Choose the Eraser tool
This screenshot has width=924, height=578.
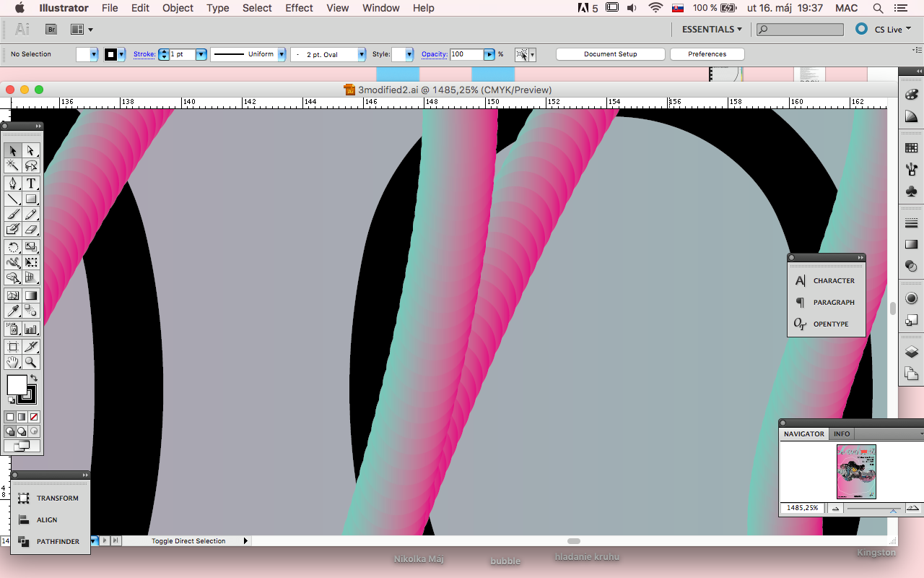click(30, 229)
